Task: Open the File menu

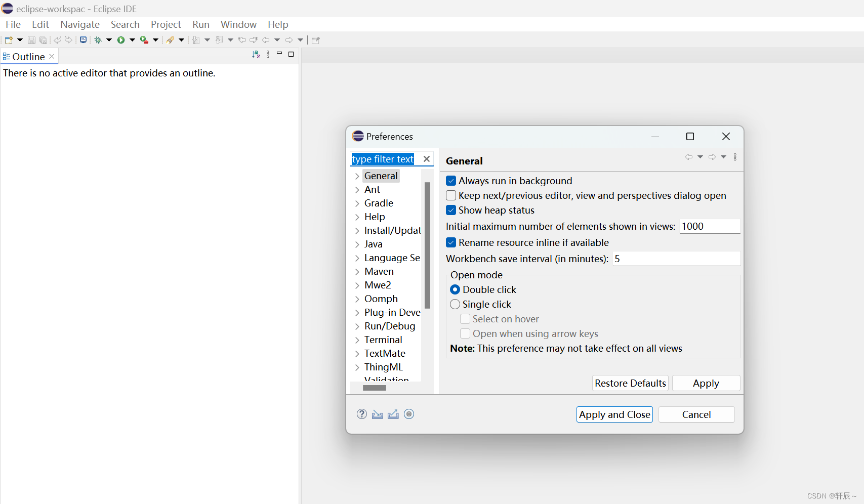Action: click(13, 24)
